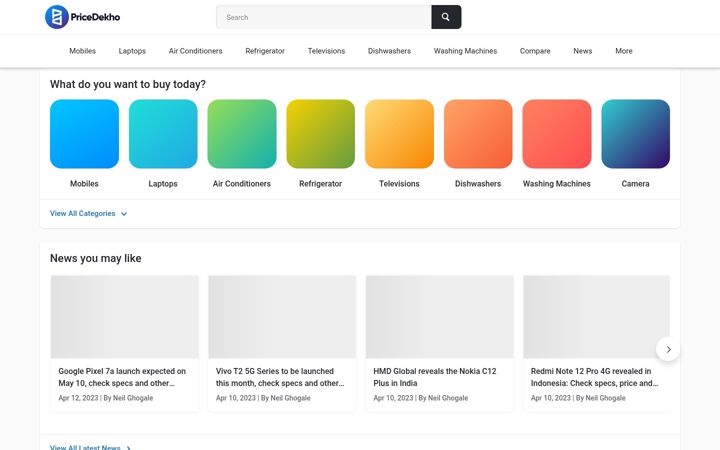Click the Camera category label

[636, 184]
